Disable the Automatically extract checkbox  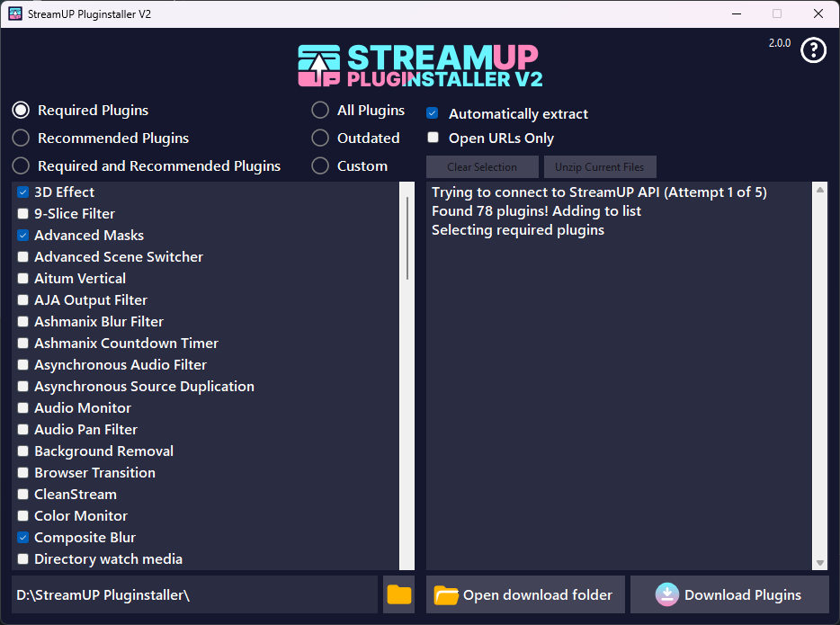(x=433, y=113)
